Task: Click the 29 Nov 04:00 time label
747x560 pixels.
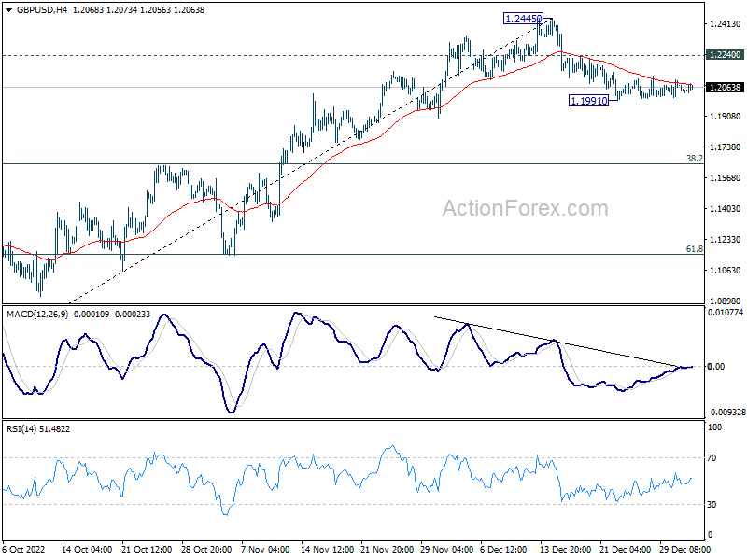Action: (x=447, y=549)
